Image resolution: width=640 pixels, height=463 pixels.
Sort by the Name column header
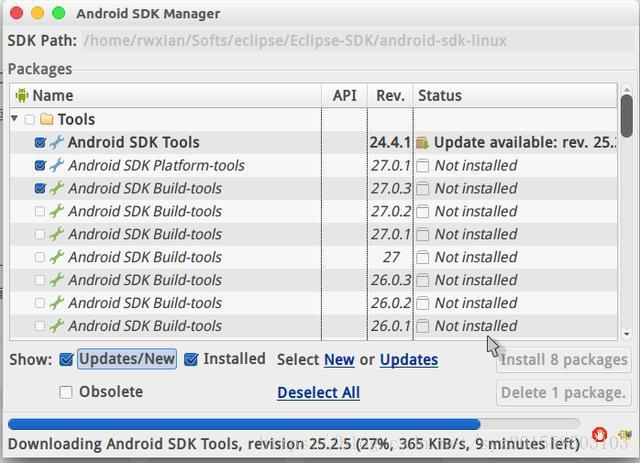[165, 96]
